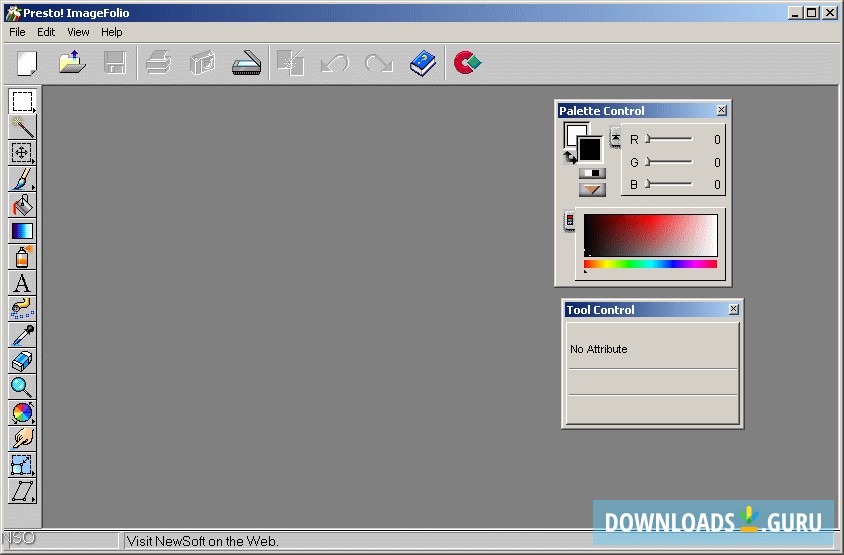Click the camera acquire icon
The width and height of the screenshot is (844, 555).
(x=203, y=63)
